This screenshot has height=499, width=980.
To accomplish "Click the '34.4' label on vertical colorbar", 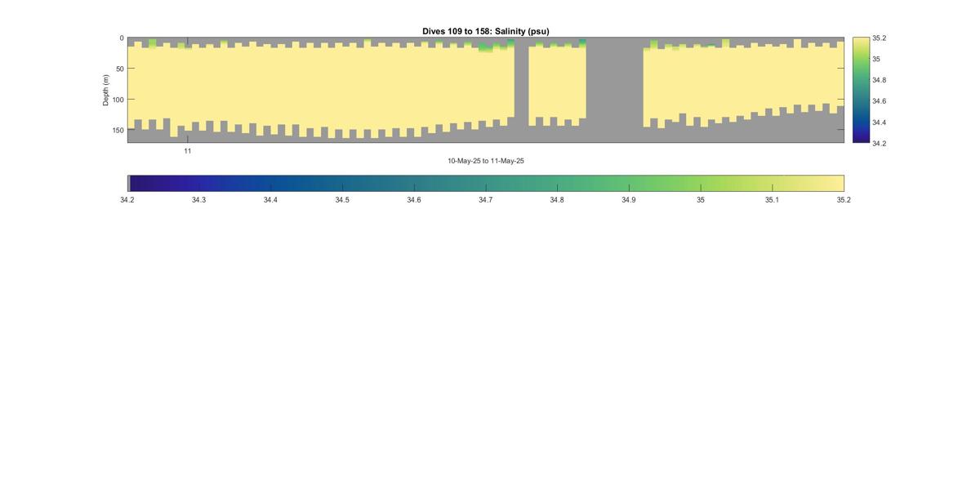I will click(x=880, y=123).
